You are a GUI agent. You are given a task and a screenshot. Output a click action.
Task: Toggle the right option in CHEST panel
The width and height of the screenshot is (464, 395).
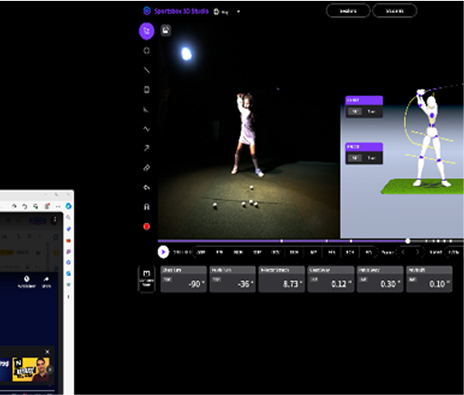click(371, 111)
